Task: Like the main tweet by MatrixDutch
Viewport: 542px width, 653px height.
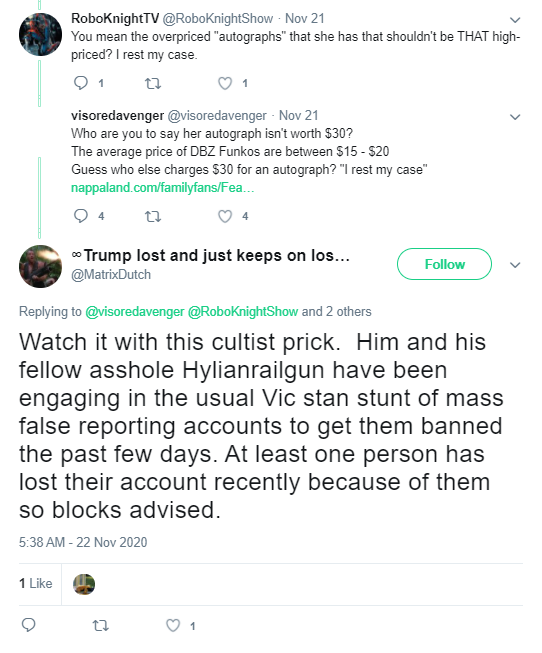Action: pos(173,625)
